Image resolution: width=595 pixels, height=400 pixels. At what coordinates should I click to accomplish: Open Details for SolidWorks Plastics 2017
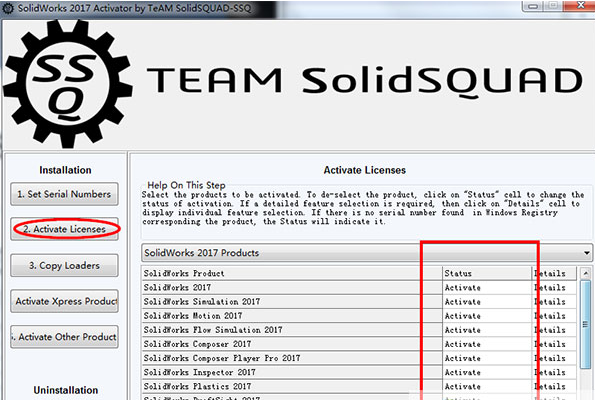(554, 386)
